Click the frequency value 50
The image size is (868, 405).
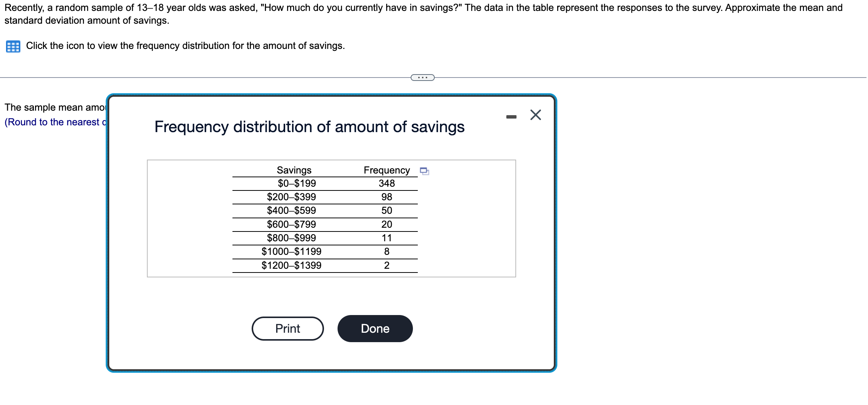click(x=387, y=210)
